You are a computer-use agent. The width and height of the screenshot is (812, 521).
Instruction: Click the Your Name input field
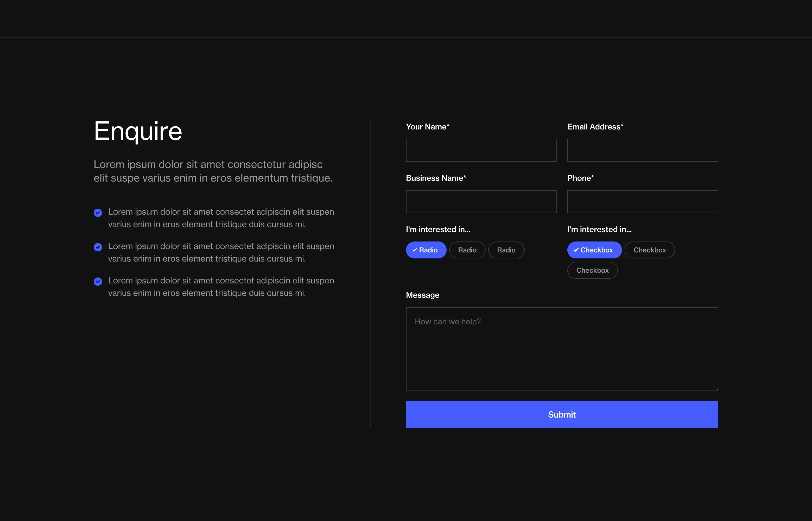pos(481,150)
